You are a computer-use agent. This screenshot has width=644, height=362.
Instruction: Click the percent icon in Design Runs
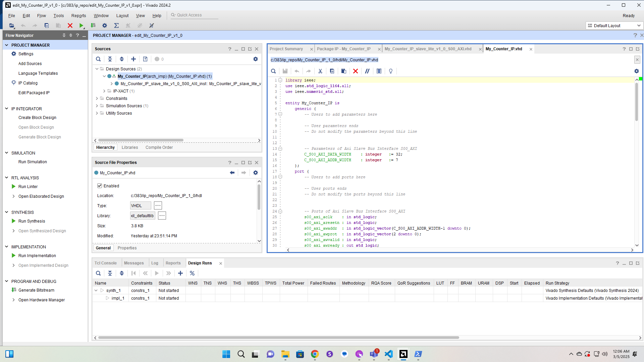pos(192,273)
